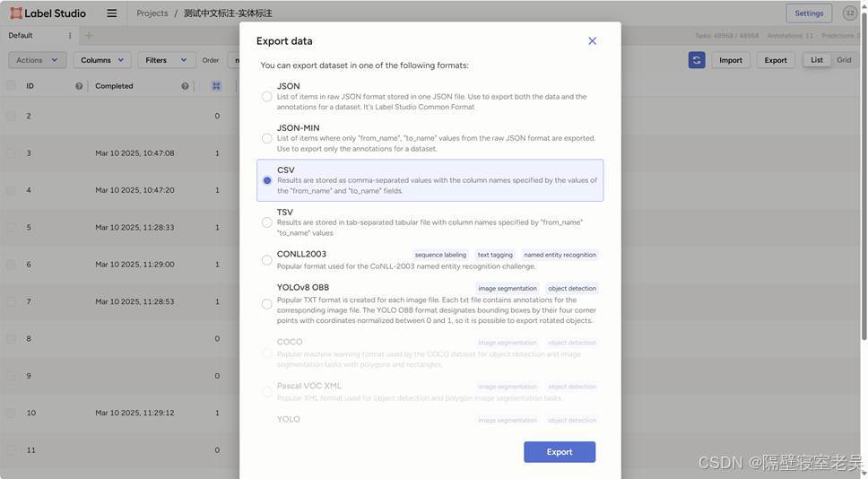Screen dimensions: 868x479
Task: Click the row with task ID 11
Action: [119, 449]
